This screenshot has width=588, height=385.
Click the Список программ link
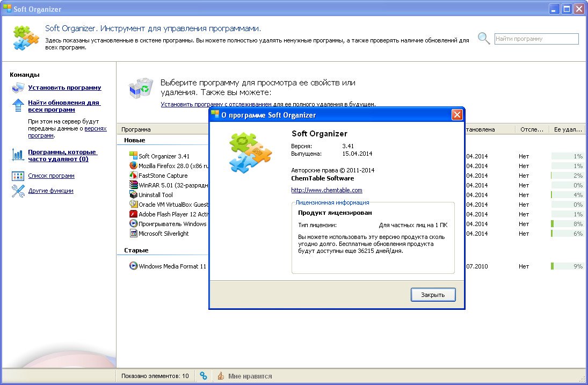click(x=51, y=176)
